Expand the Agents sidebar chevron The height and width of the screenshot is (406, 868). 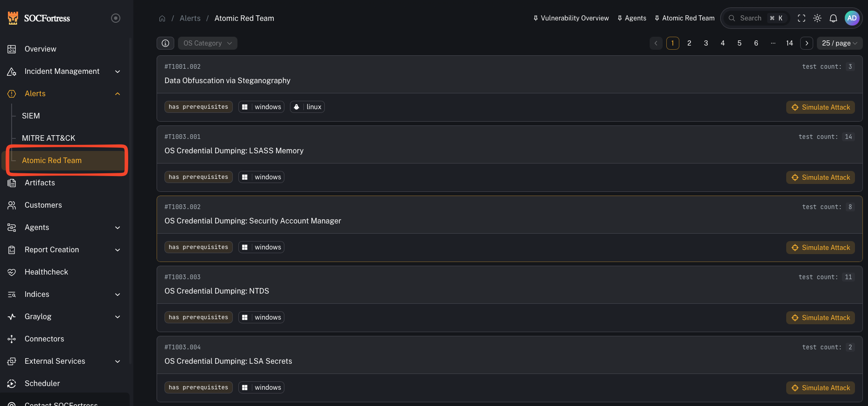pos(118,228)
